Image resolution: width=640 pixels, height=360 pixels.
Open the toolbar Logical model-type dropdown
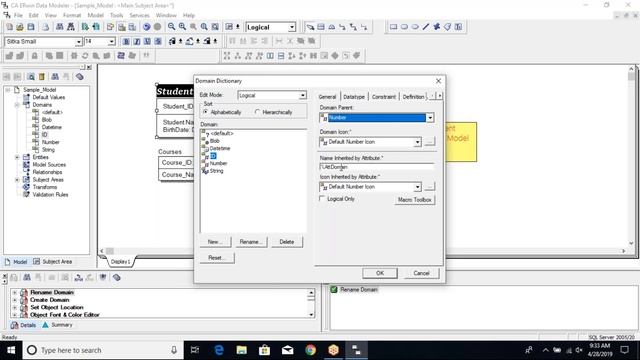(x=292, y=27)
